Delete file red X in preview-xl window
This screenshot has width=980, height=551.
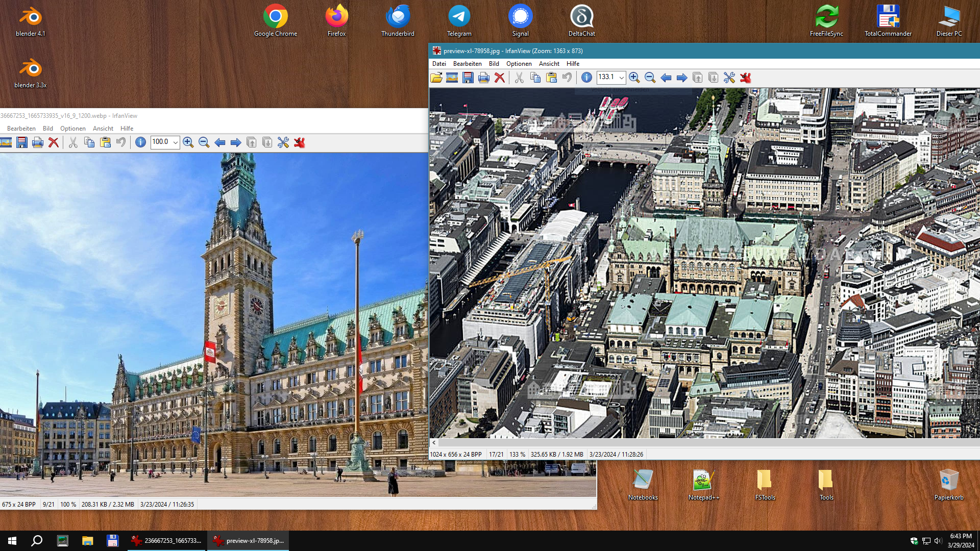click(x=499, y=78)
